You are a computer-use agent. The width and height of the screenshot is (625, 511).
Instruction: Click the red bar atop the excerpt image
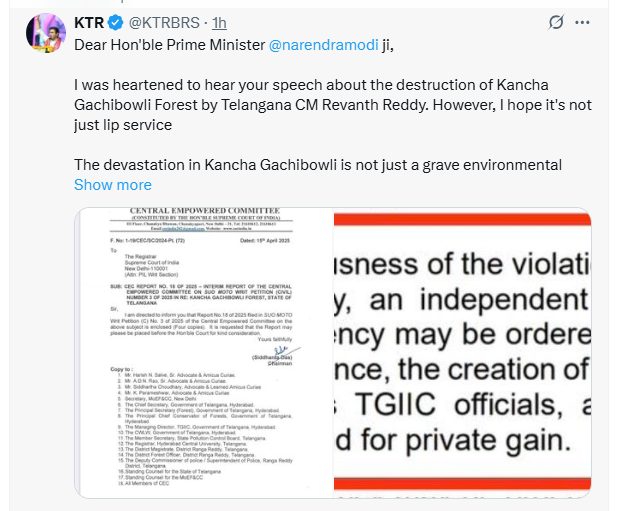coord(462,220)
